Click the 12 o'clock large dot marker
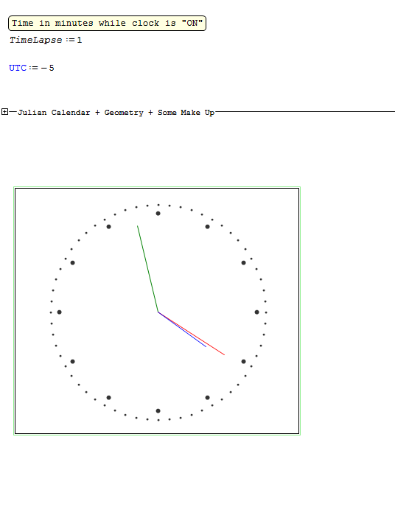Viewport: 395px width, 532px height. click(x=158, y=214)
